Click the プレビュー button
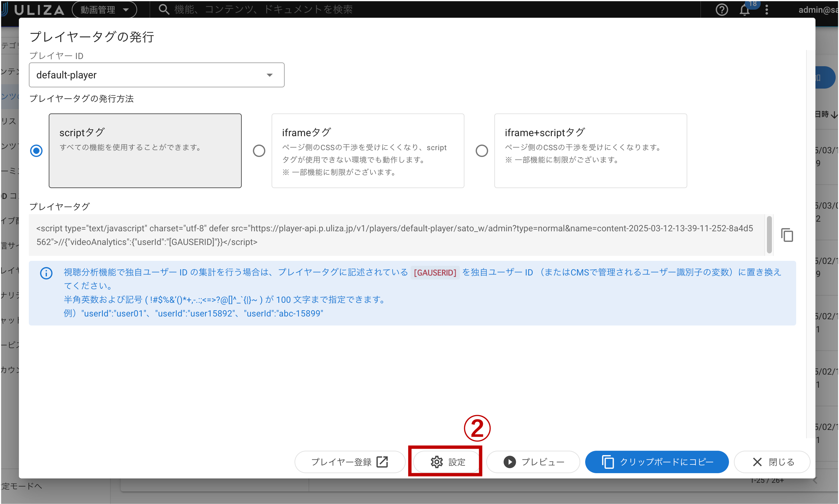The image size is (839, 504). point(533,461)
